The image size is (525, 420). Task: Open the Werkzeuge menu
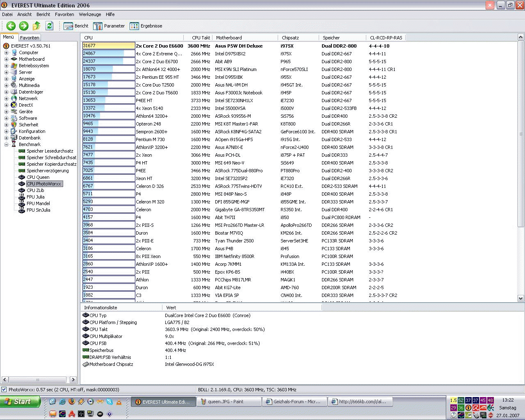(90, 14)
